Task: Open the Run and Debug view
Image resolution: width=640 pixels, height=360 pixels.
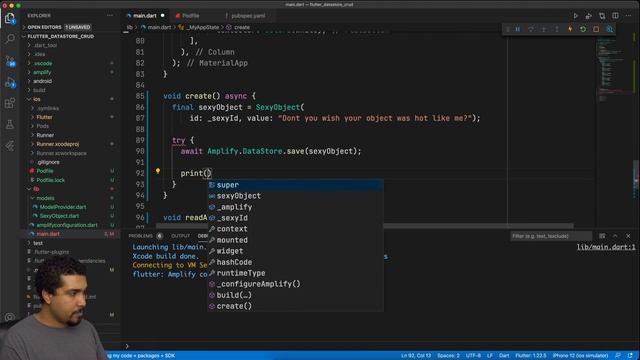Action: coord(10,82)
